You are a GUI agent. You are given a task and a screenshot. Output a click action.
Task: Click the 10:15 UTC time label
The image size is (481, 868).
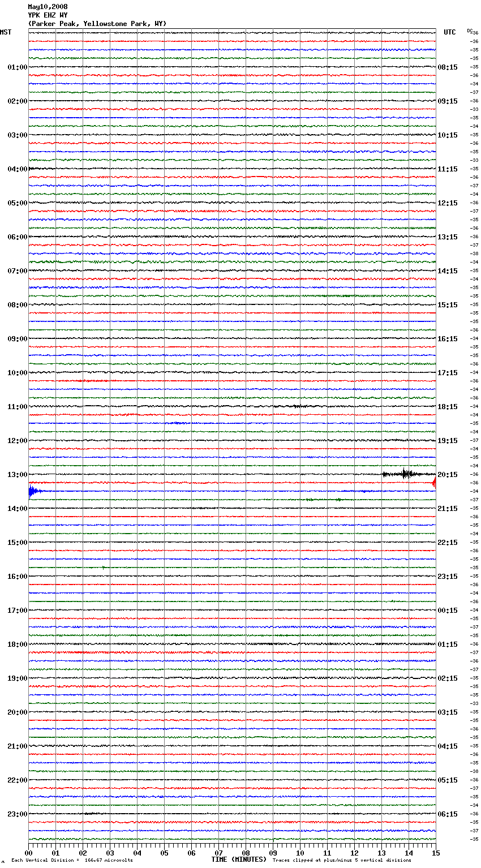point(448,135)
